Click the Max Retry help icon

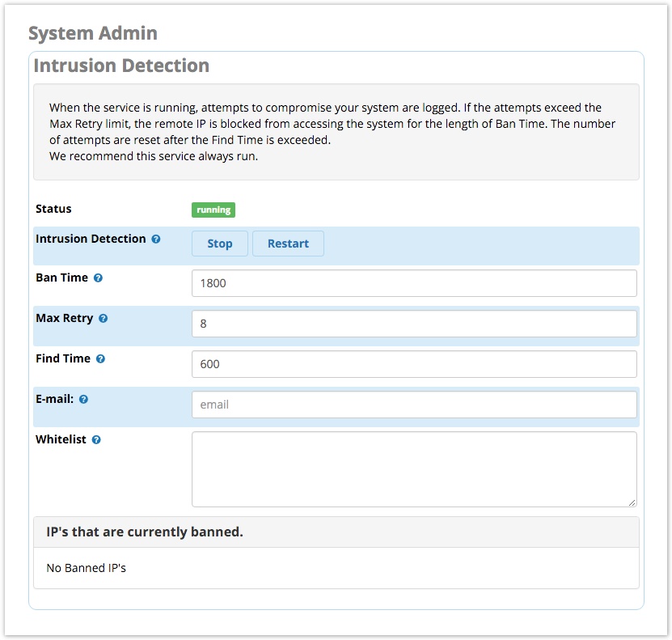coord(103,319)
